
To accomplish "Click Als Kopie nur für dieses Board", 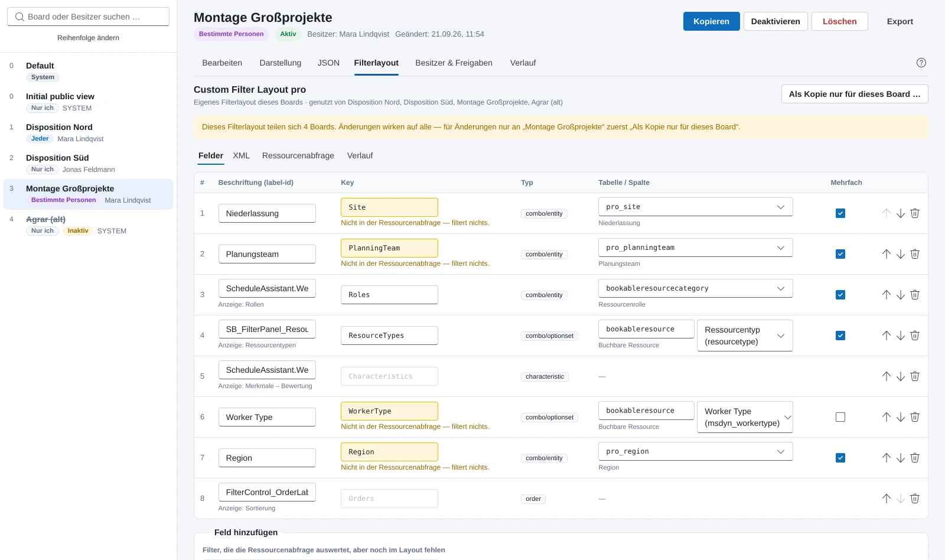I will [855, 94].
